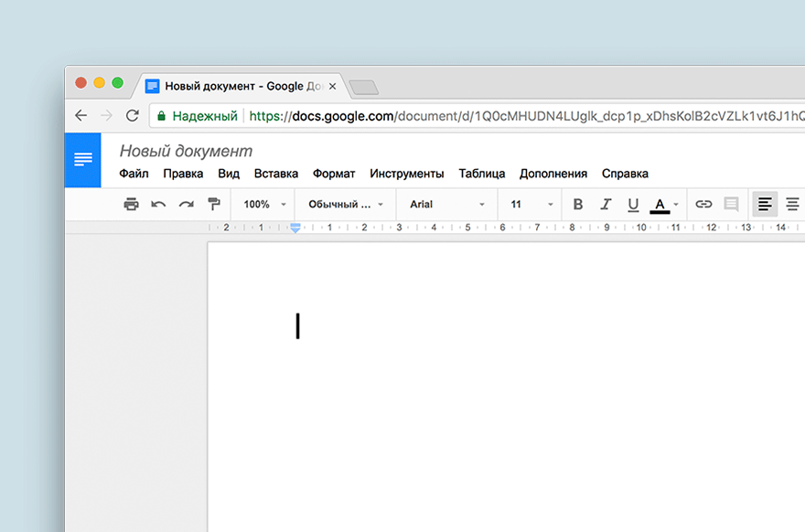Open the 100% zoom dropdown
The height and width of the screenshot is (532, 805).
pyautogui.click(x=263, y=204)
